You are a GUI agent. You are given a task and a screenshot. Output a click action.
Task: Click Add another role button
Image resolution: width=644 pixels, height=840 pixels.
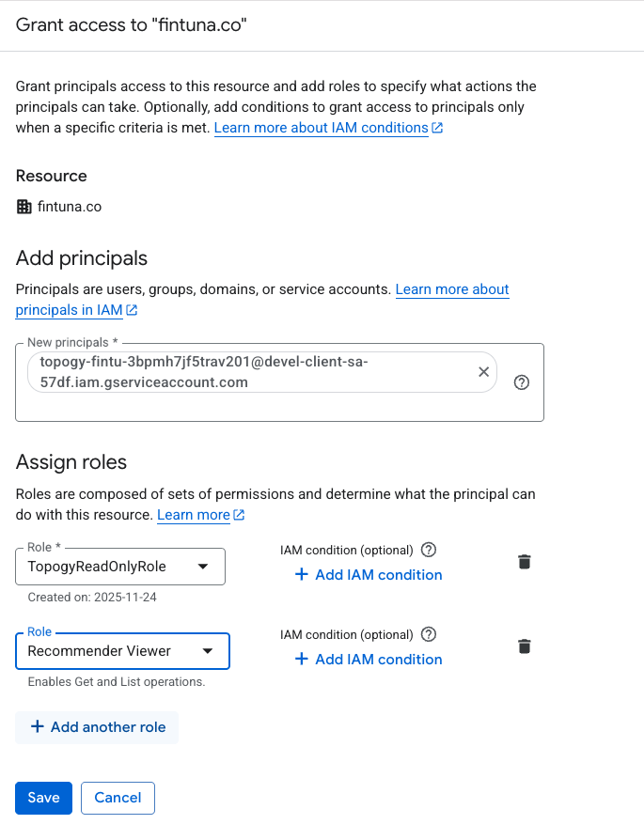(97, 727)
